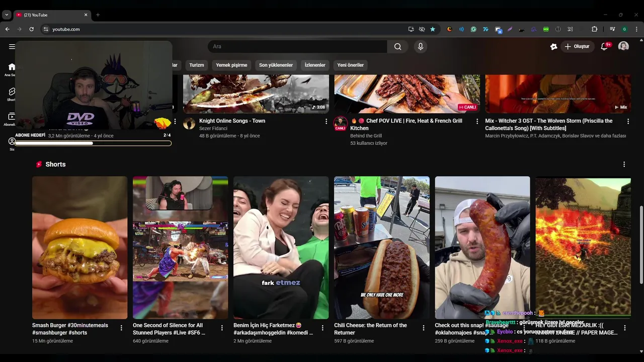Screen dimensions: 644x362
Task: Open the chili cheese hot dog short thumbnail
Action: 381,247
